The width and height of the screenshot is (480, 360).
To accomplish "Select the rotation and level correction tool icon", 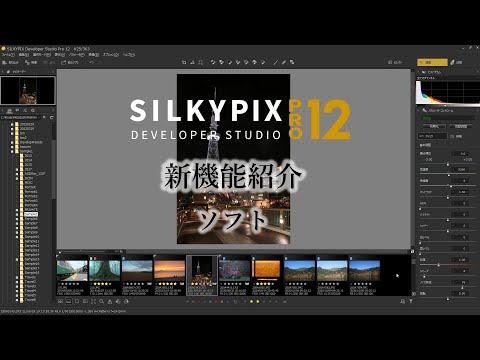I will tap(192, 62).
